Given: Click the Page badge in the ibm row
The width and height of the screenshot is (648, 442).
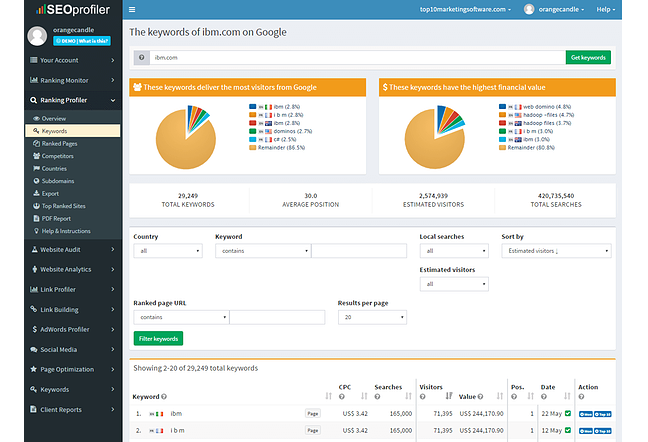Looking at the screenshot, I should [312, 413].
